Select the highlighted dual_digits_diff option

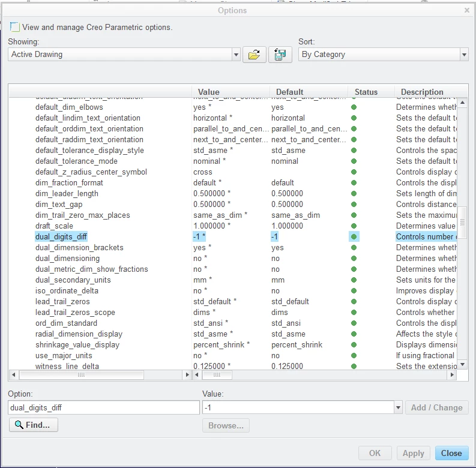[x=61, y=237]
